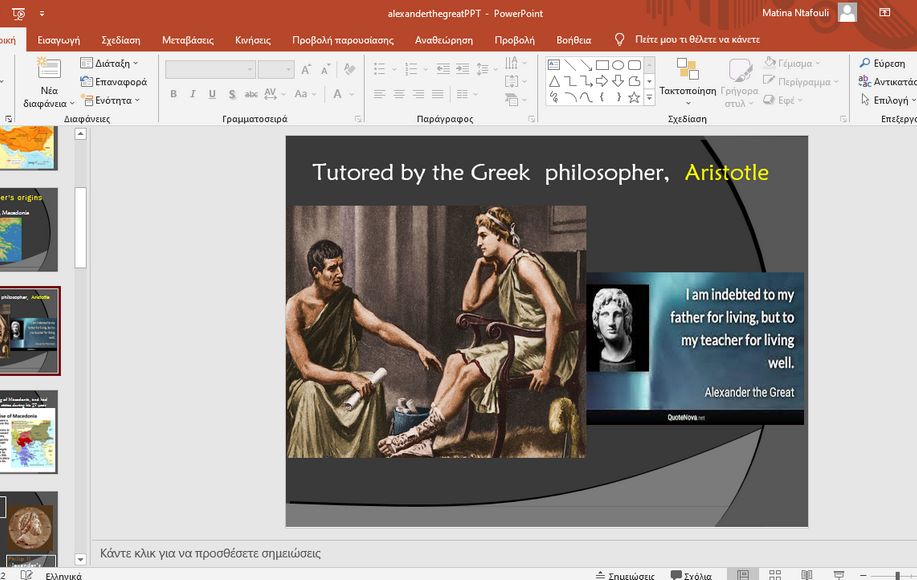
Task: Click the line spacing icon
Action: (482, 69)
